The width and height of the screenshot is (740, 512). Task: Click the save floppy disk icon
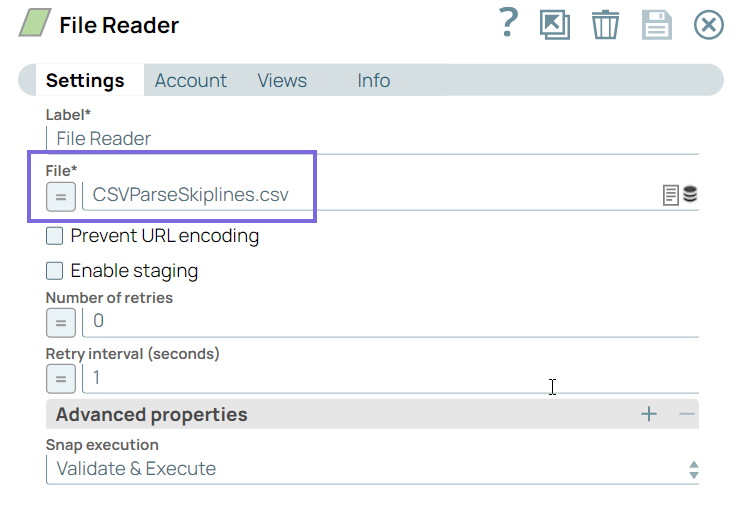click(x=656, y=24)
